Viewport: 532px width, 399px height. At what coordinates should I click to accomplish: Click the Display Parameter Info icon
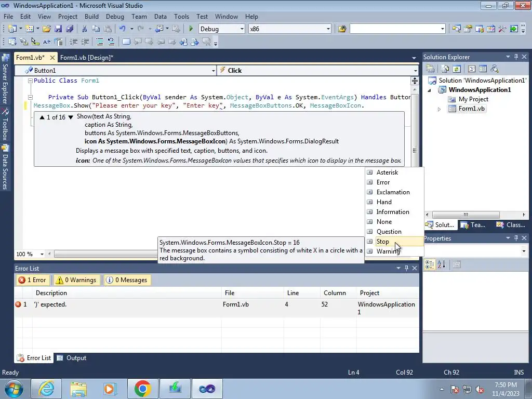[24, 42]
